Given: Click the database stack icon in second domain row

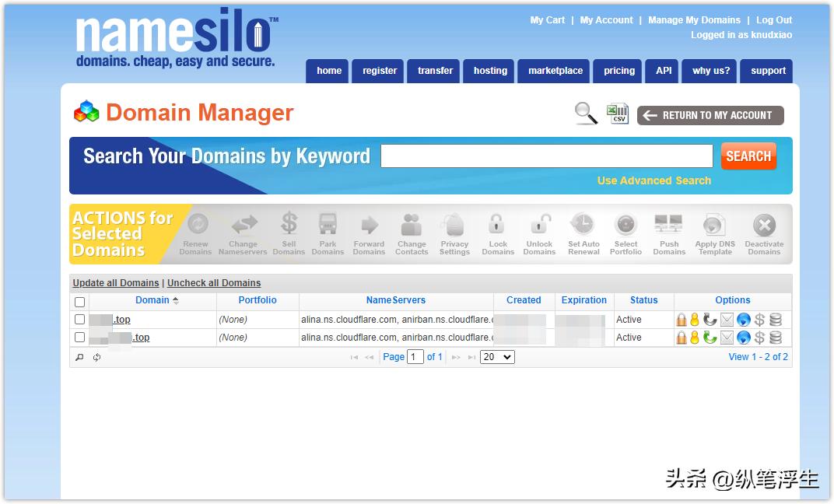Looking at the screenshot, I should coord(776,337).
